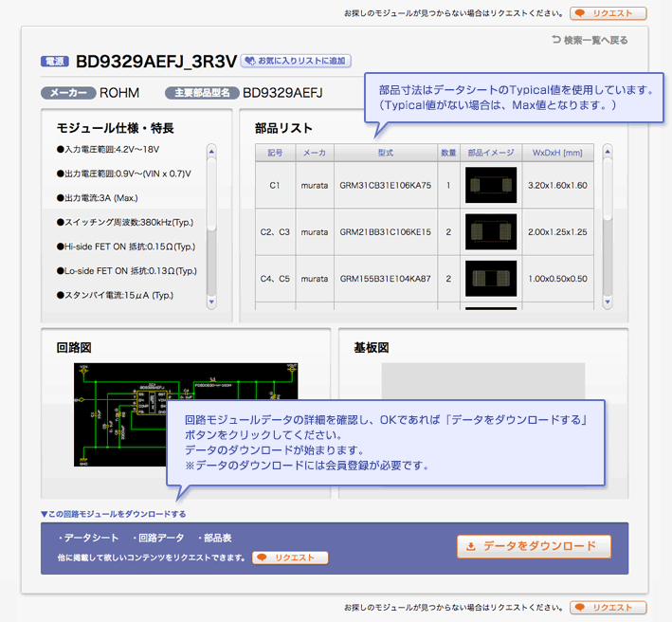
Task: Click dimension value 2.00x1.25x1.25
Action: click(557, 232)
